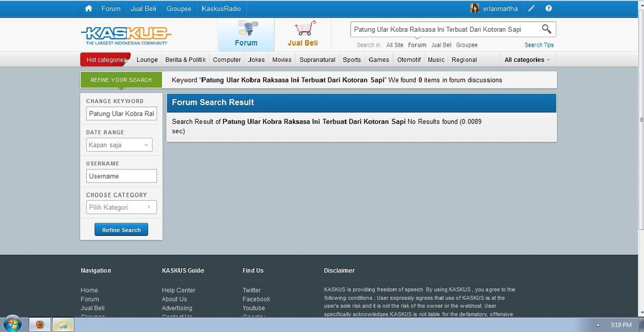Open Groupee in the top bar

coord(179,9)
